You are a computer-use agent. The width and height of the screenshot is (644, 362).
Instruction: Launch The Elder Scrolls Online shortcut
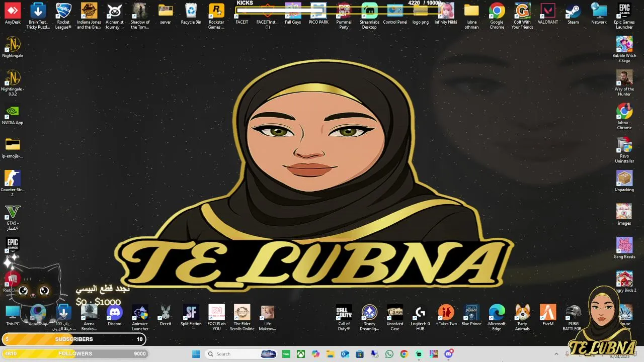coord(242,318)
